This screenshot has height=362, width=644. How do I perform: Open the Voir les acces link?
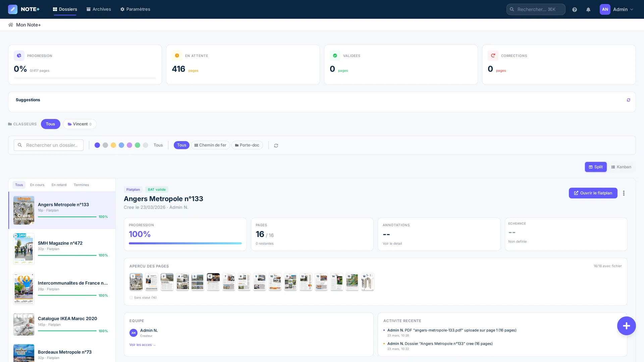143,345
